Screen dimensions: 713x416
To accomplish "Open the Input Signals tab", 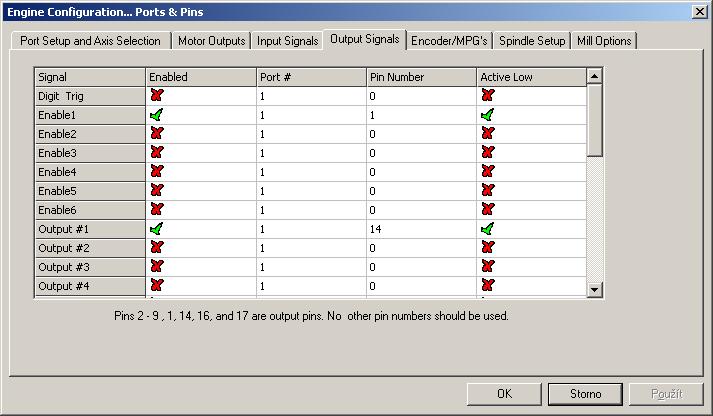I will click(x=288, y=41).
